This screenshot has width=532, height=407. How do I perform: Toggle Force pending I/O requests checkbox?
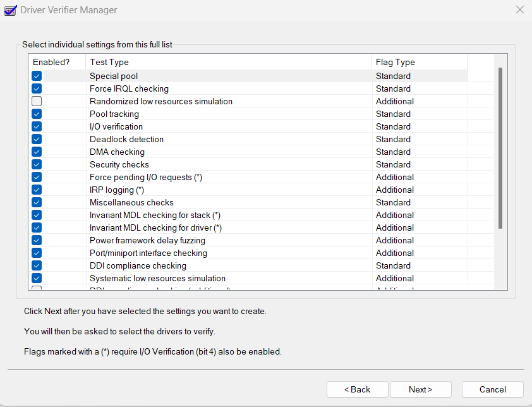(37, 177)
